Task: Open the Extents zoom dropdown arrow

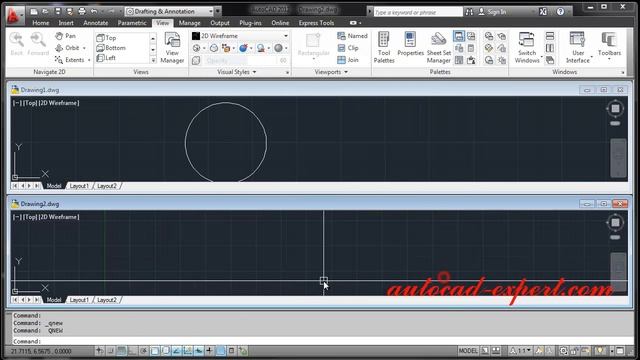Action: (89, 60)
